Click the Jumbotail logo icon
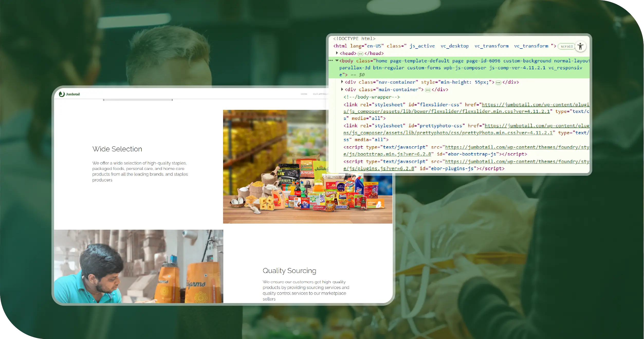 [x=62, y=94]
